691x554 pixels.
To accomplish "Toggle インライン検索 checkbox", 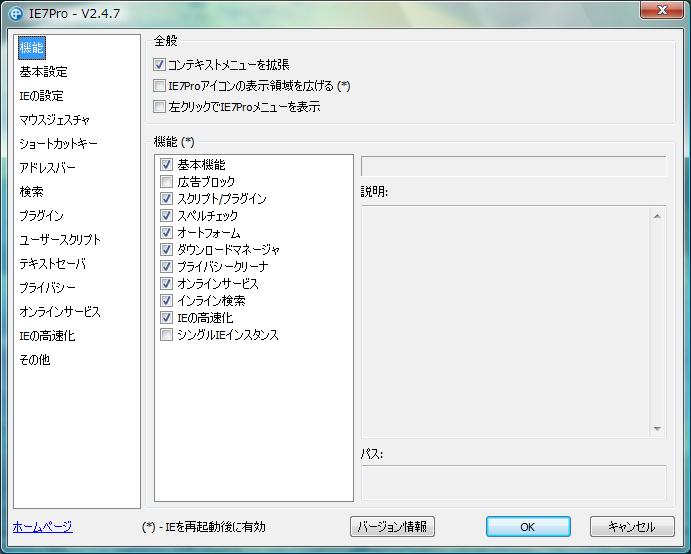I will click(x=166, y=301).
